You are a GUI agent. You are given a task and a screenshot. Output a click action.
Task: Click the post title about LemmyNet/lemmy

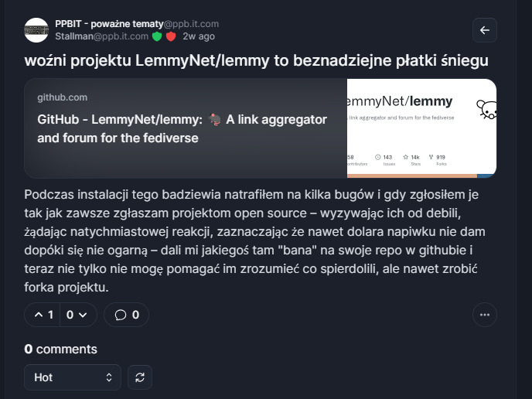point(257,61)
